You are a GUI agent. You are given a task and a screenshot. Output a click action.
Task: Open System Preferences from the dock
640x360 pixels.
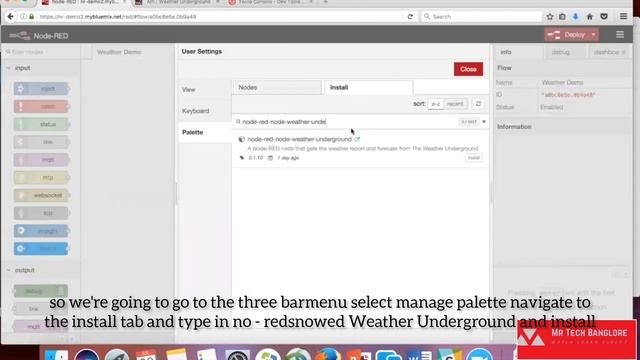coord(238,354)
